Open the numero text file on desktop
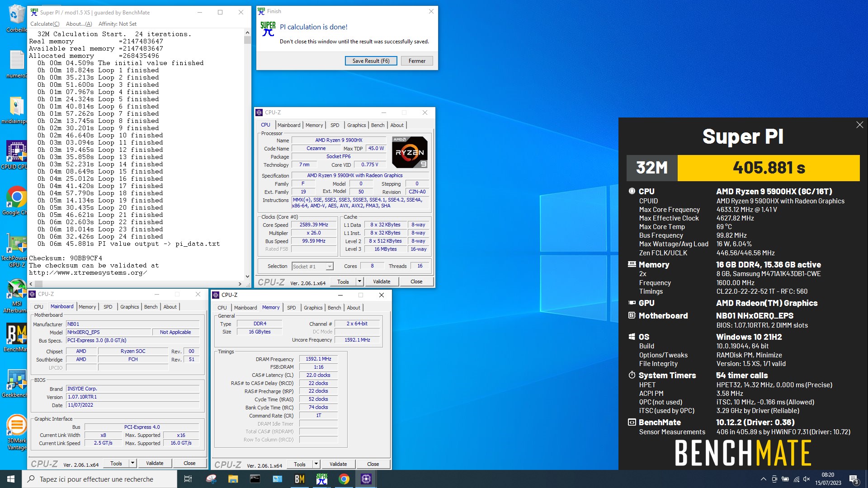The image size is (868, 488). pyautogui.click(x=16, y=64)
